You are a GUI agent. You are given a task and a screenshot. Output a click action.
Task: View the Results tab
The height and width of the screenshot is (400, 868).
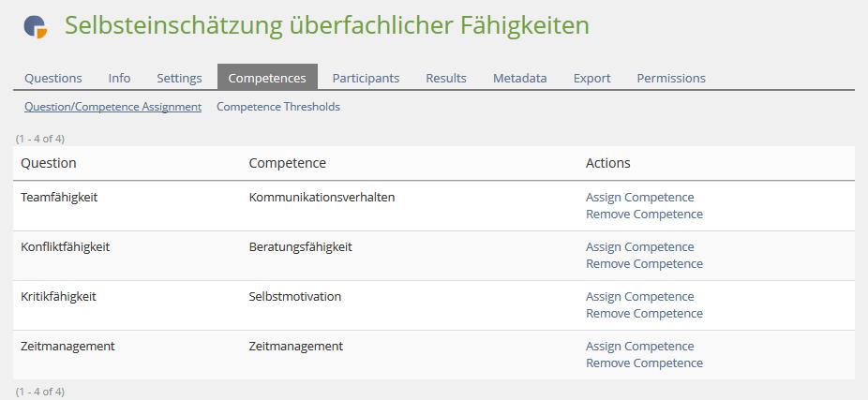coord(446,78)
